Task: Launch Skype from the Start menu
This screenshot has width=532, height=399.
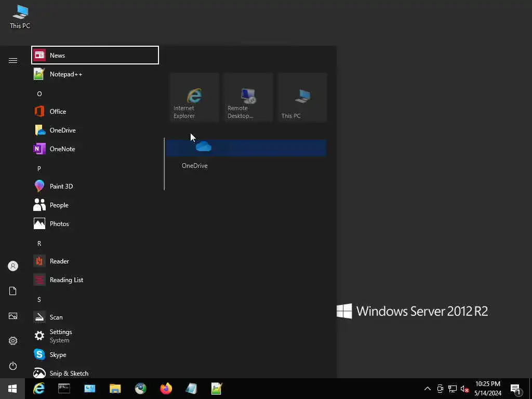Action: (x=95, y=354)
